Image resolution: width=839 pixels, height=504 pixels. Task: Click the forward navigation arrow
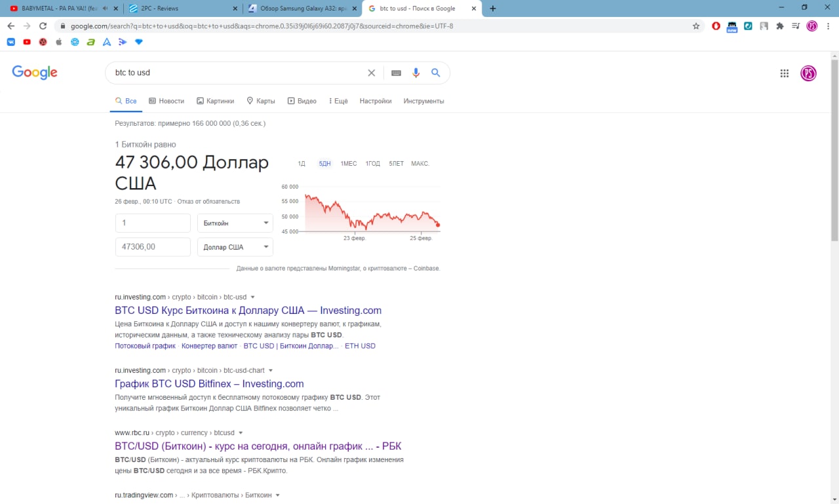coord(27,26)
